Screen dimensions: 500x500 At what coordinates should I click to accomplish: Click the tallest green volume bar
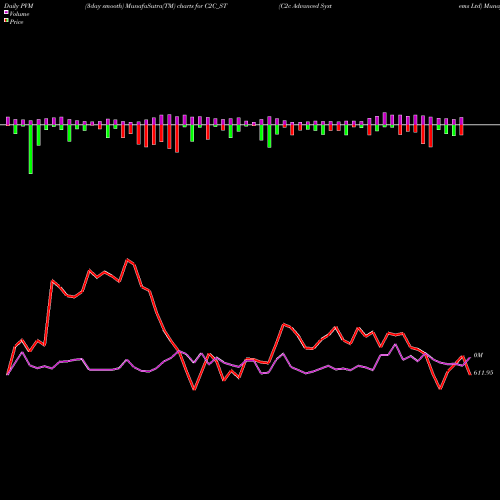point(31,149)
